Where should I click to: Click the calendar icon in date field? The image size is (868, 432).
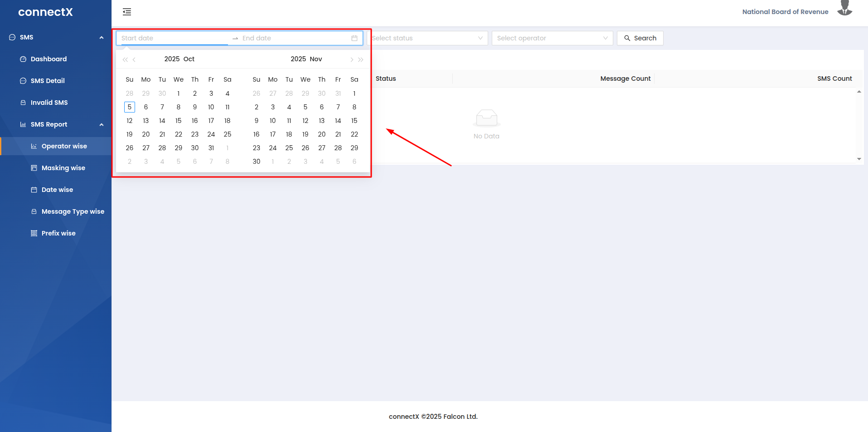coord(354,38)
